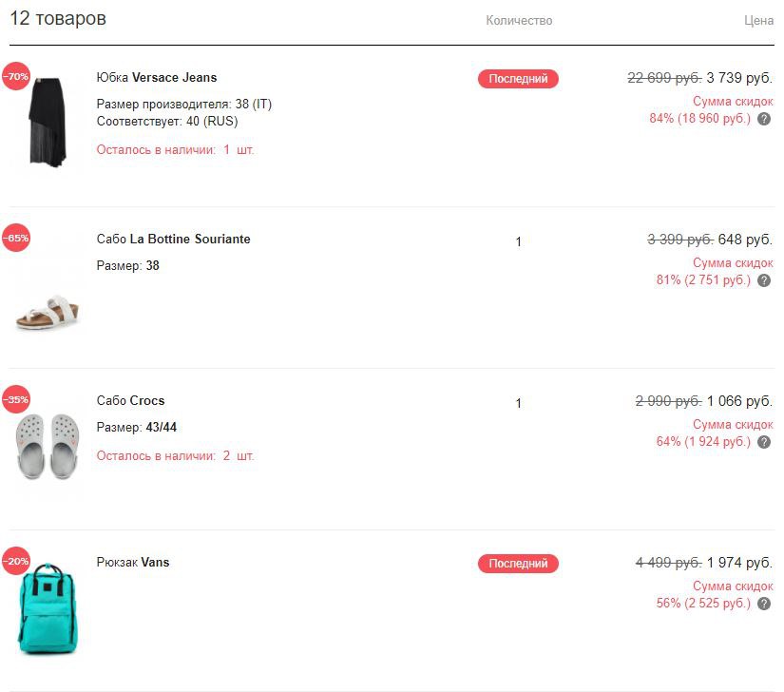Viewport: 784px width, 692px height.
Task: Click the -70% discount badge
Action: [16, 76]
